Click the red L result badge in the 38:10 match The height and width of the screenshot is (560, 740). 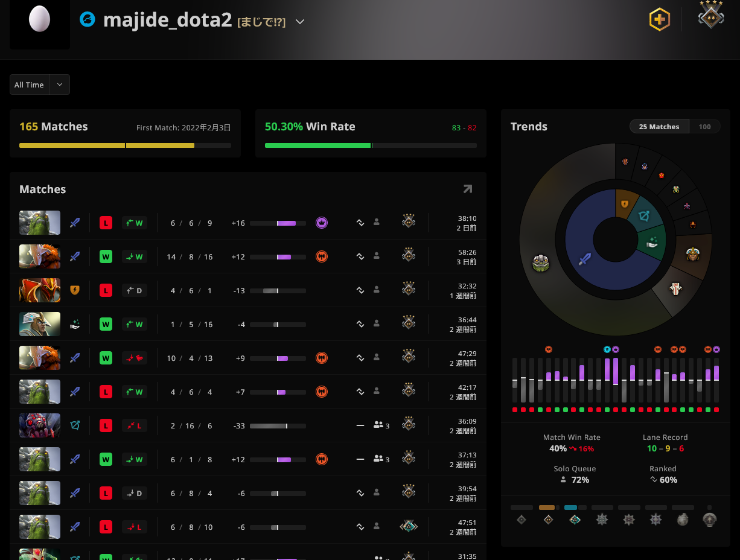pyautogui.click(x=106, y=223)
